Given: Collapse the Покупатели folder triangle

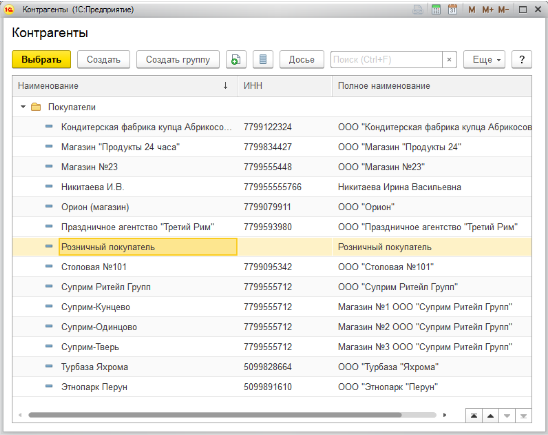Looking at the screenshot, I should coord(23,107).
